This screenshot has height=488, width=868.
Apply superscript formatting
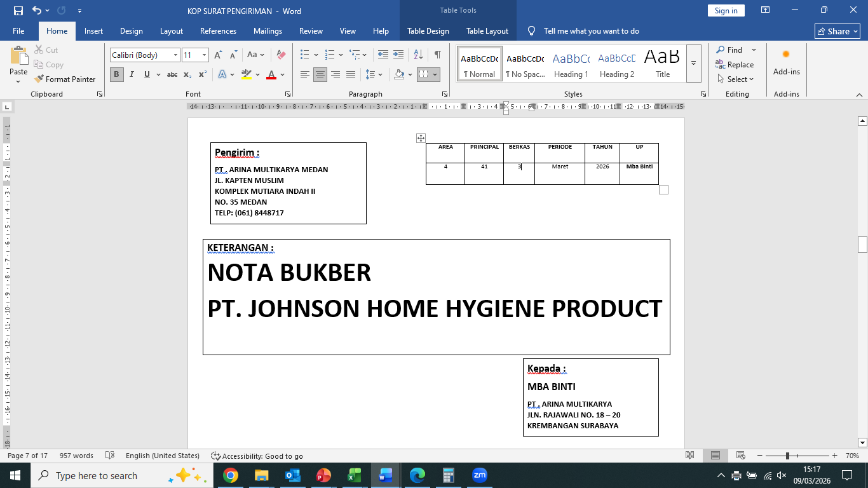[x=202, y=74]
